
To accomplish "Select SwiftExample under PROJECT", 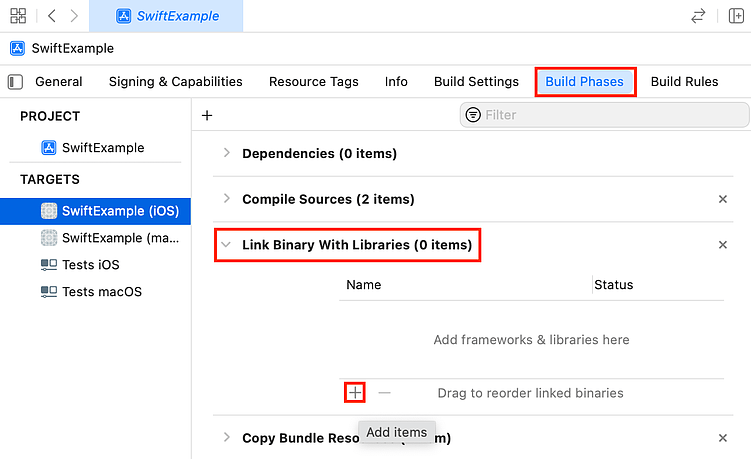I will (95, 148).
